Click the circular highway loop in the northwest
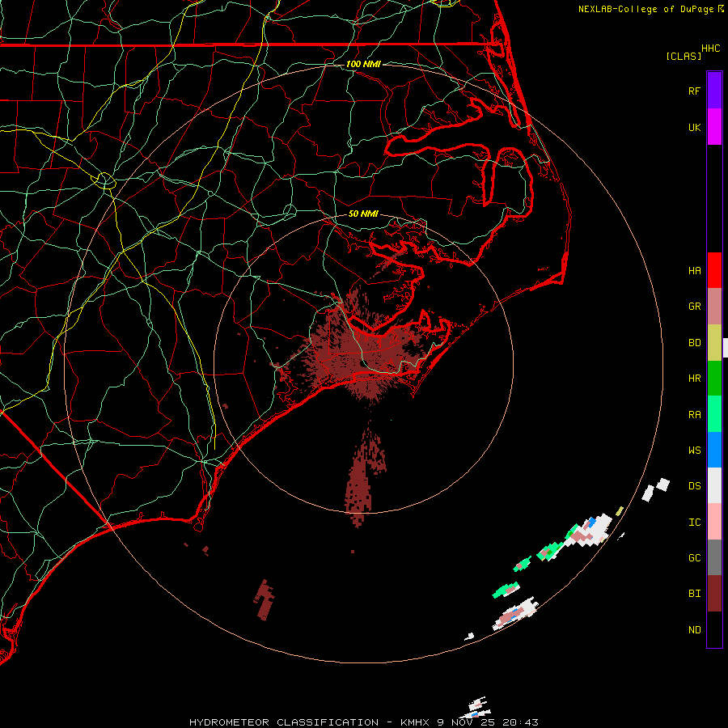This screenshot has height=728, width=728. tap(105, 180)
